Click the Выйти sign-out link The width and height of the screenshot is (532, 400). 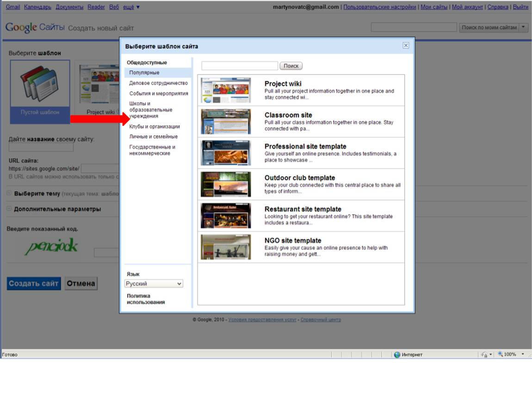(x=520, y=7)
